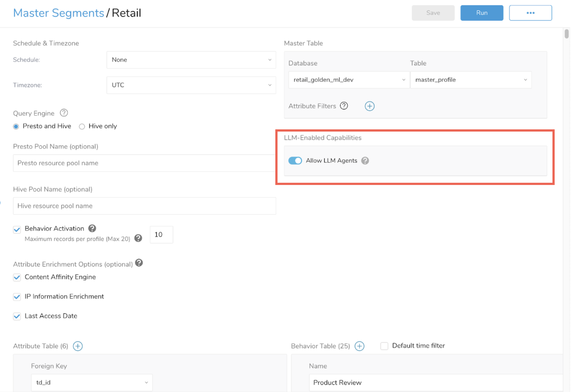Uncheck Content Affinity Engine

click(x=17, y=277)
